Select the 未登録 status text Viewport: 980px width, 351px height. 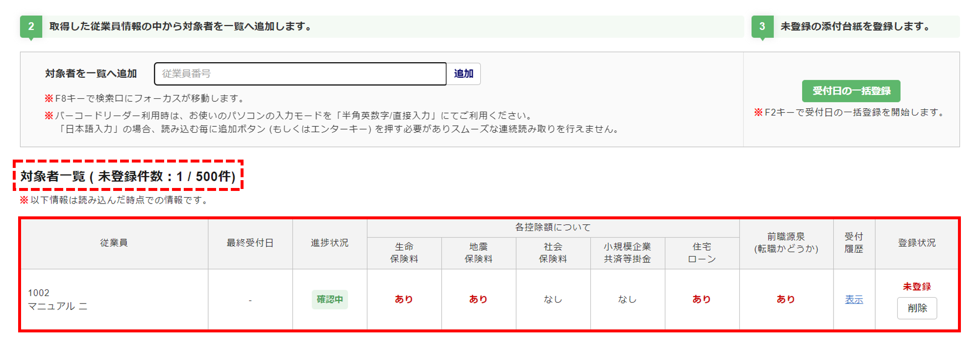click(x=917, y=287)
